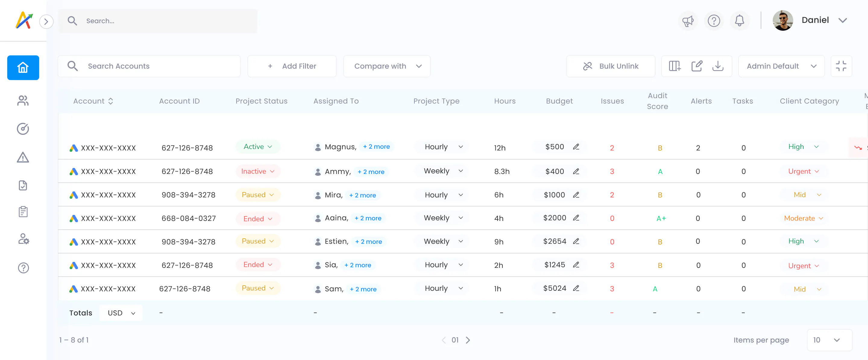Image resolution: width=868 pixels, height=360 pixels.
Task: Focus the top Search field
Action: click(x=158, y=21)
